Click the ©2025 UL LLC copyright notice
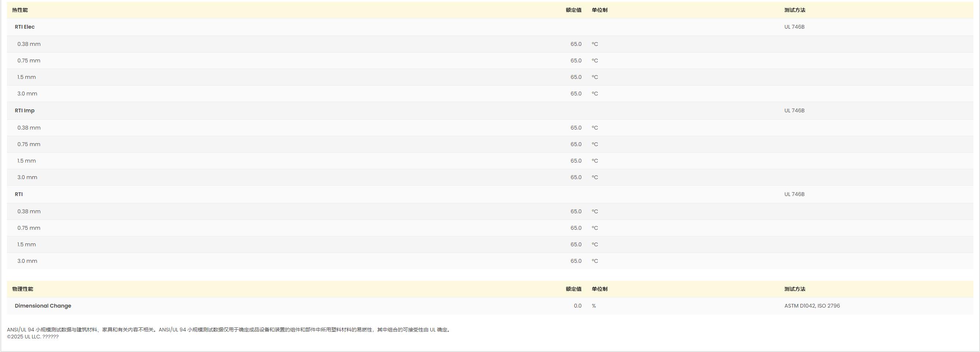The height and width of the screenshot is (352, 980). click(33, 337)
